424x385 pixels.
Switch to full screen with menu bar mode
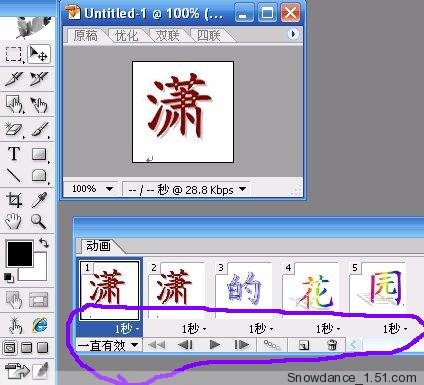click(x=27, y=348)
